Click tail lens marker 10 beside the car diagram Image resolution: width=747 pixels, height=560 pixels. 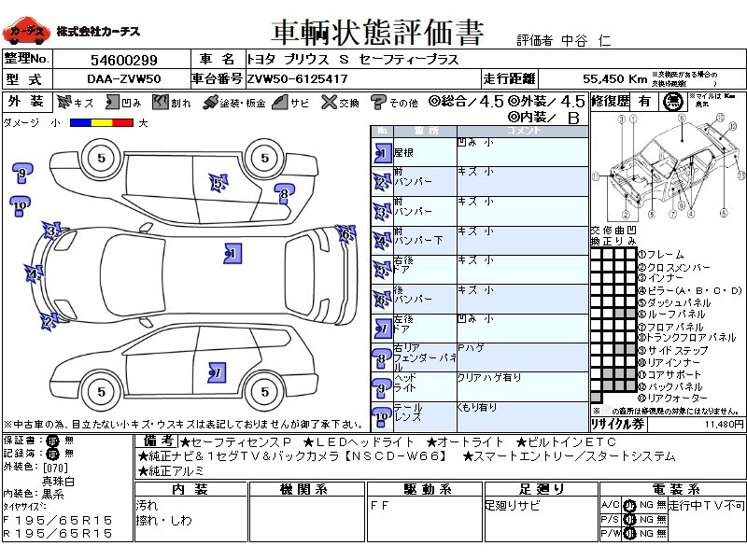tap(20, 205)
